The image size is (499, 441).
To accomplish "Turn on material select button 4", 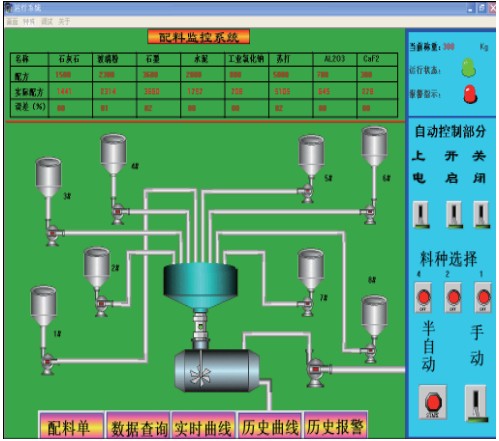I will pos(423,297).
